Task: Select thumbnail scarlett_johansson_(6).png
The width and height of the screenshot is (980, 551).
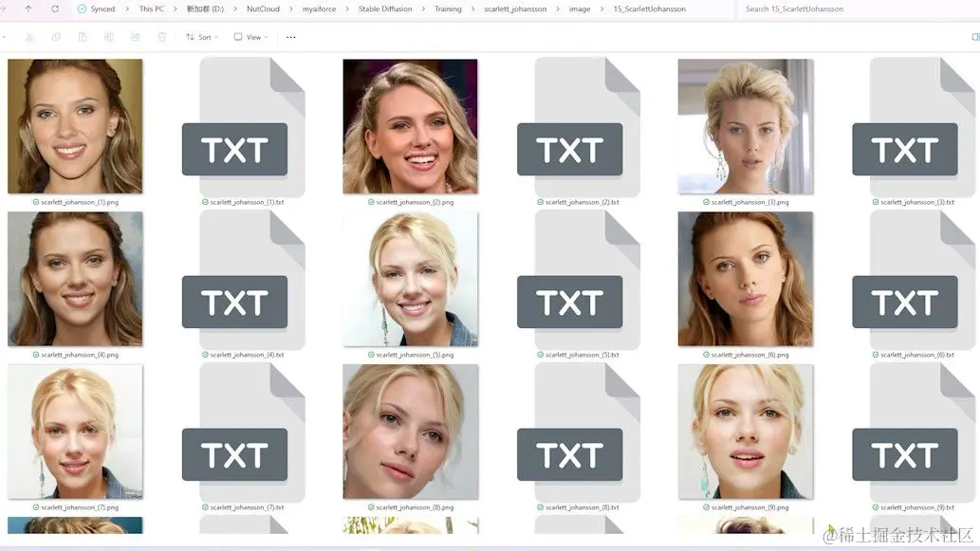Action: (x=746, y=279)
